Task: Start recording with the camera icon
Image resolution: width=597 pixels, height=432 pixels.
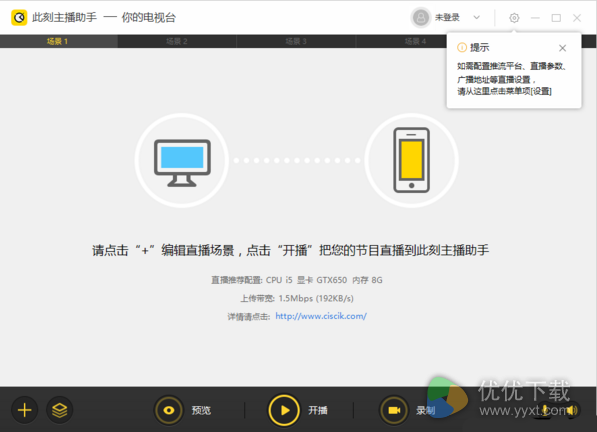Action: tap(394, 410)
